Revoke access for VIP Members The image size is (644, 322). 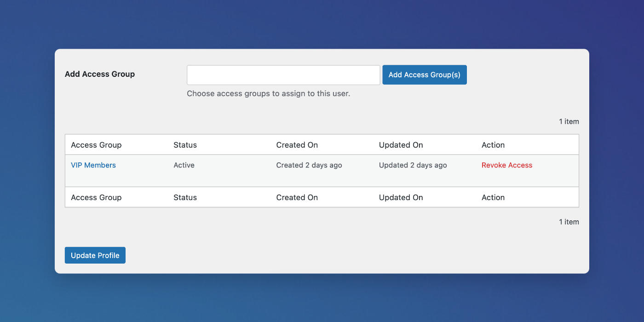click(x=507, y=165)
